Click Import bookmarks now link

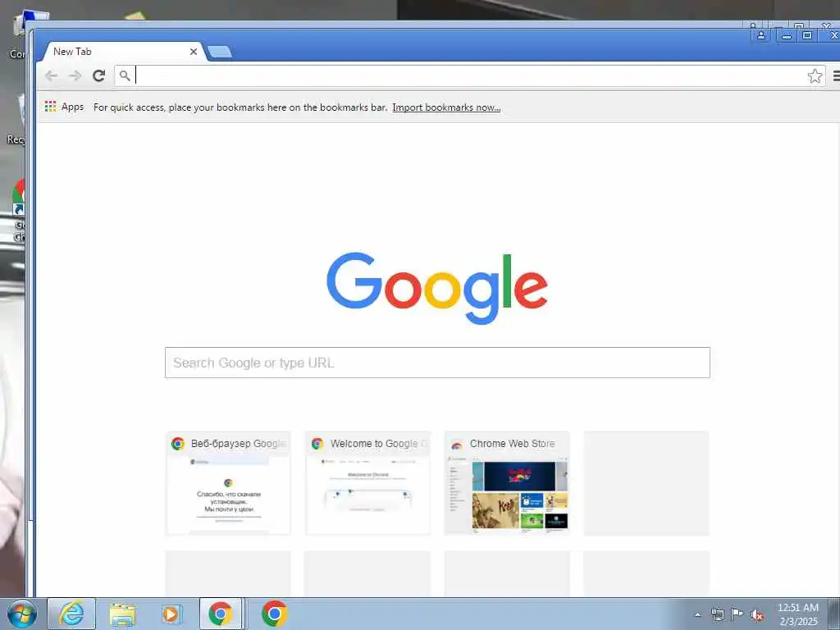click(446, 107)
